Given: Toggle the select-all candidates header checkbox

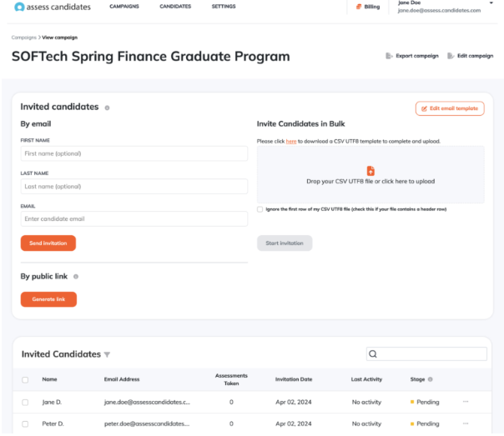Looking at the screenshot, I should click(x=25, y=380).
